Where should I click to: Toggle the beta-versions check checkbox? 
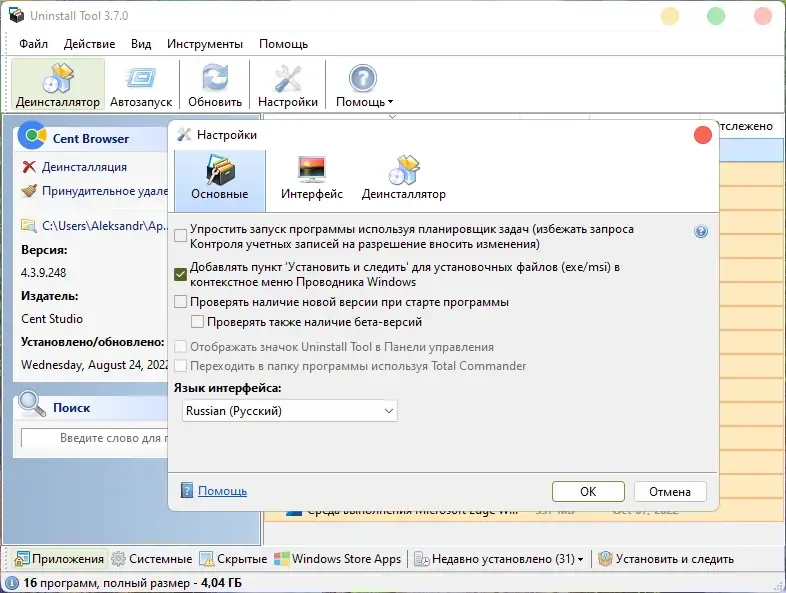tap(198, 322)
